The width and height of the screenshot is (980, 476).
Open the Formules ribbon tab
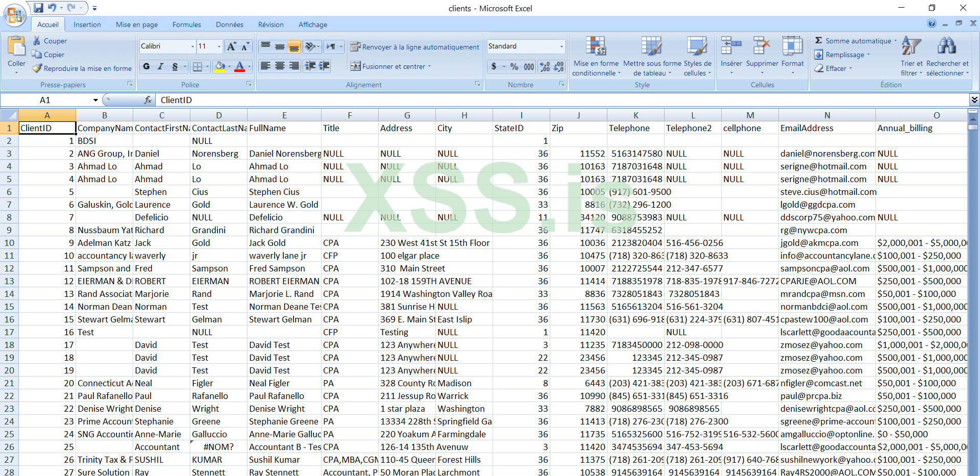point(186,24)
